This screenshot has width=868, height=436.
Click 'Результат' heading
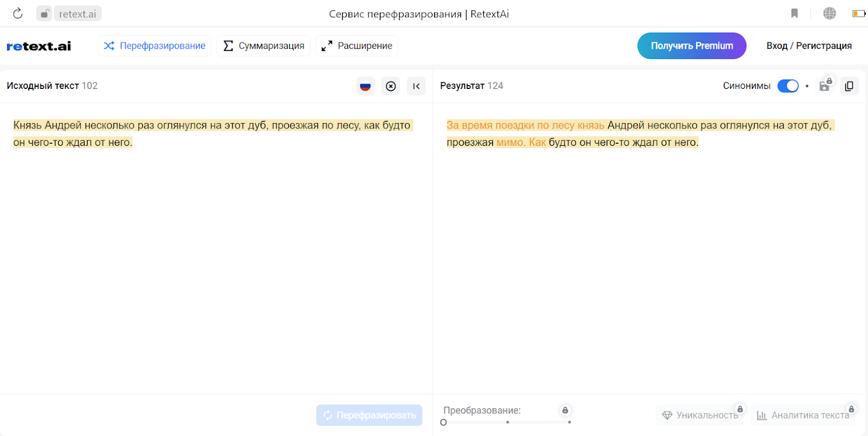coord(462,86)
